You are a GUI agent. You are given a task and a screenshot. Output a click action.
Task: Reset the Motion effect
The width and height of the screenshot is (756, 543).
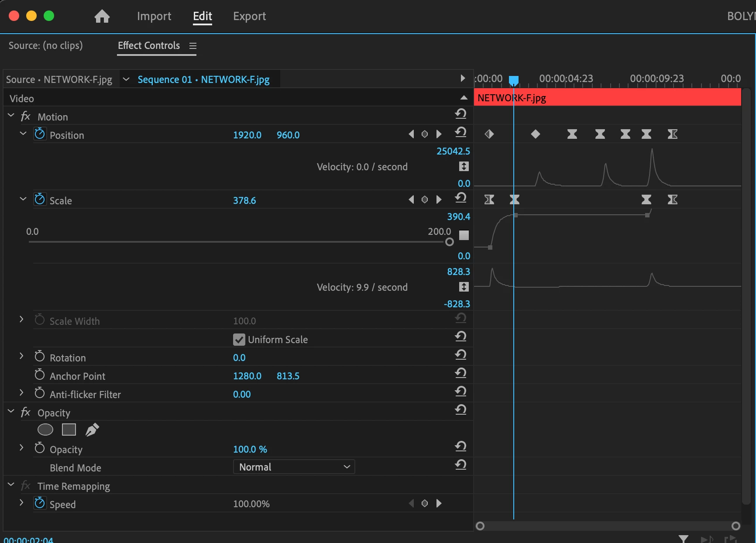pyautogui.click(x=460, y=114)
